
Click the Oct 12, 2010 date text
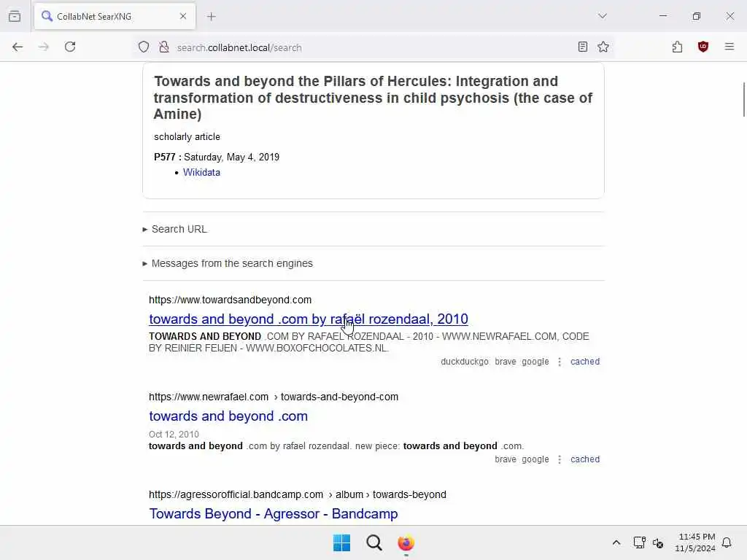[x=174, y=435]
